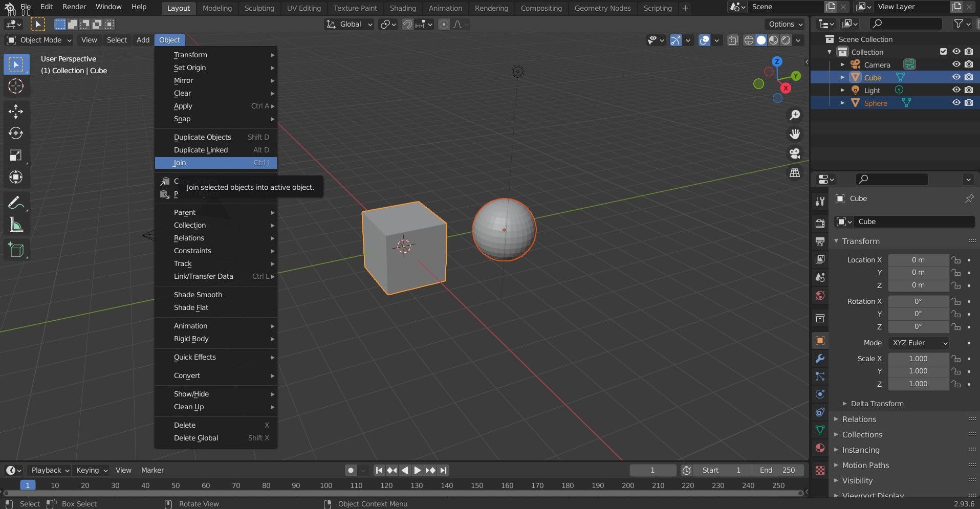Image resolution: width=980 pixels, height=509 pixels.
Task: Toggle the Collection checkbox in the outliner
Action: point(942,52)
